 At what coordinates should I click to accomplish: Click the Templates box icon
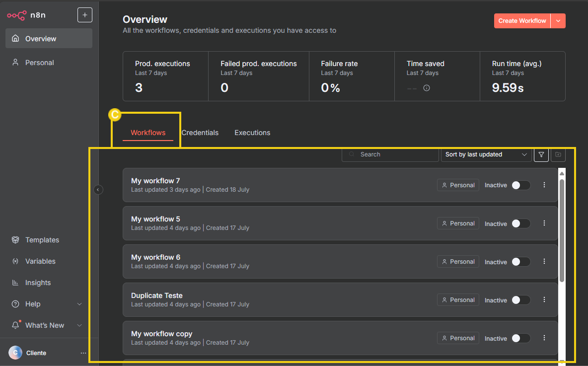point(15,240)
